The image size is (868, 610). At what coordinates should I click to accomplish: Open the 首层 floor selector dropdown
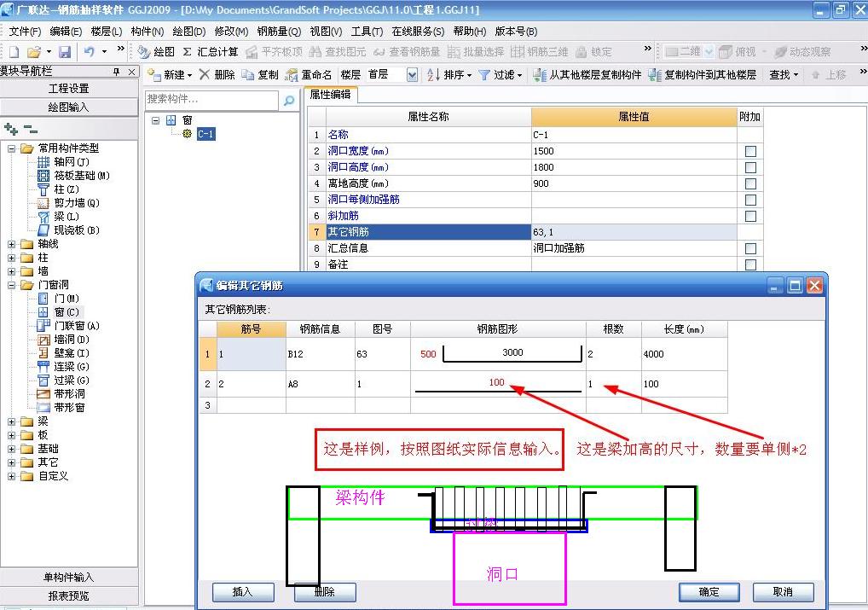[x=412, y=75]
